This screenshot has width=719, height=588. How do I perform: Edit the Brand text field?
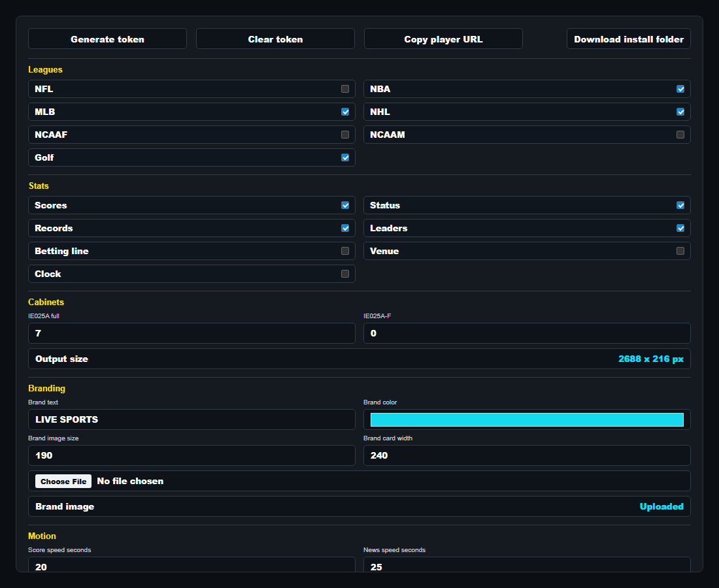(x=192, y=419)
